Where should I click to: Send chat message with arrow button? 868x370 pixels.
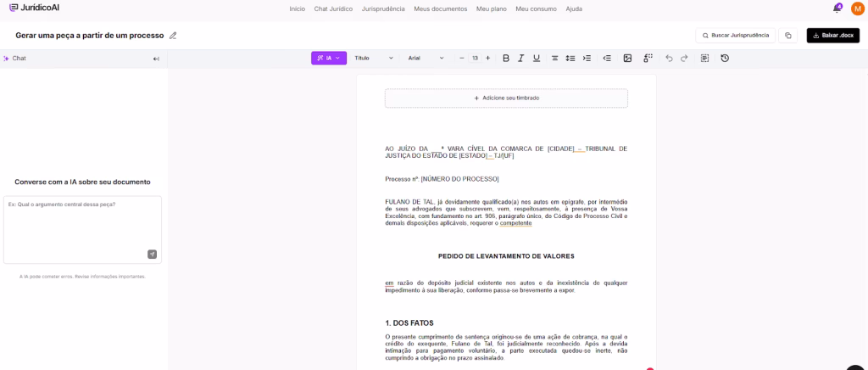153,255
